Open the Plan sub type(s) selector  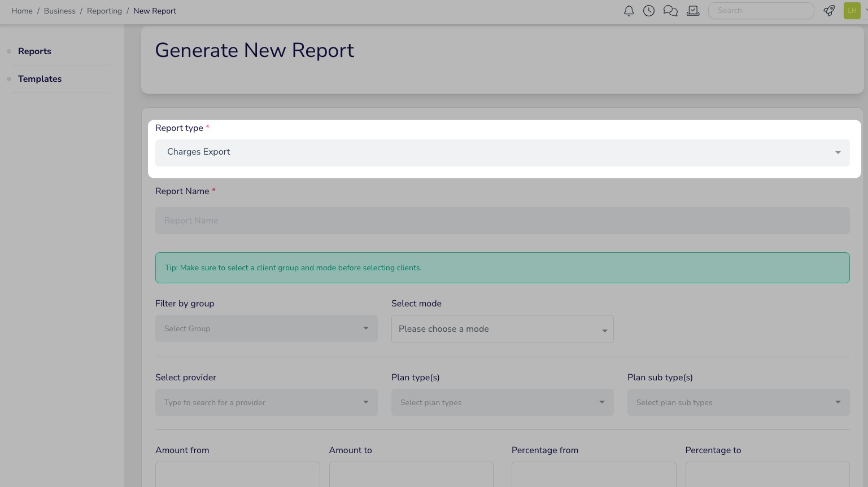click(738, 402)
